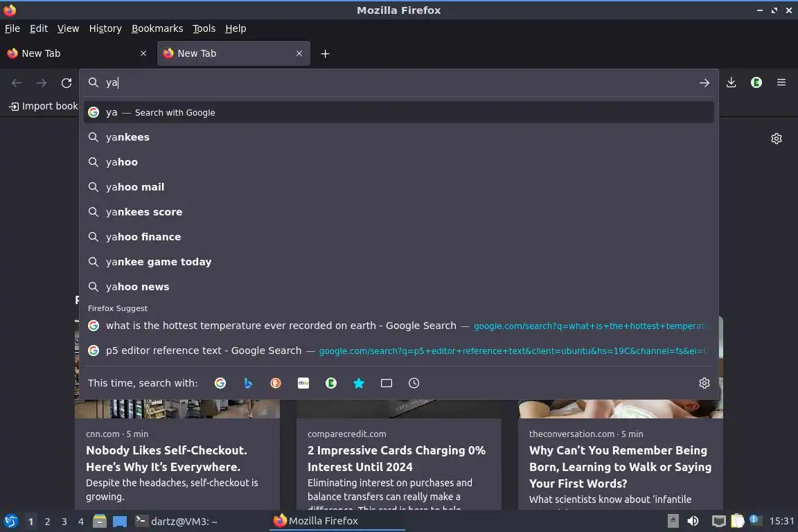
Task: Search this time with Bing icon
Action: coord(248,383)
